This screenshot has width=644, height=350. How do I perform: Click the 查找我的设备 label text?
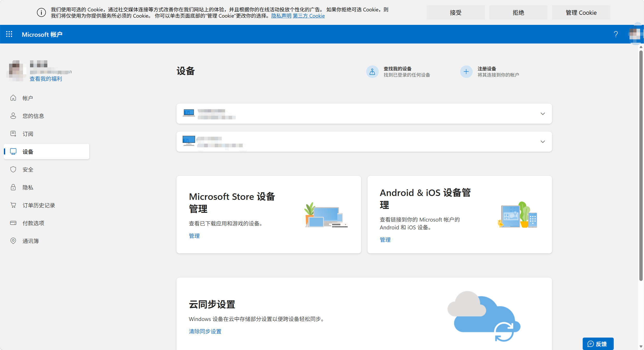click(397, 69)
